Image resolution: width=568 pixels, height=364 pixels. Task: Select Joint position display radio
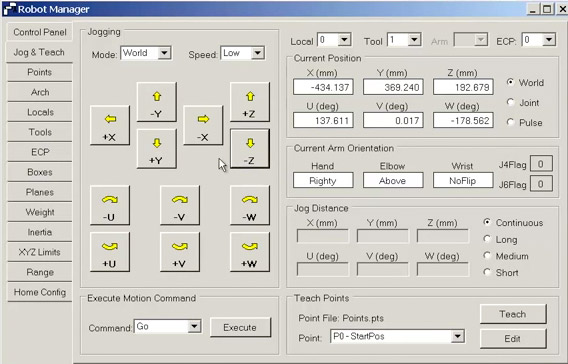(510, 102)
